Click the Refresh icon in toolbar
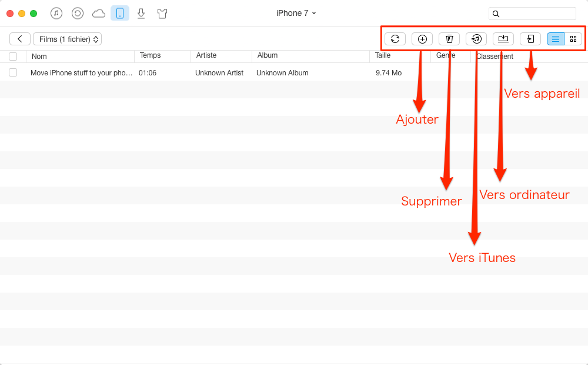The width and height of the screenshot is (588, 365). point(395,39)
